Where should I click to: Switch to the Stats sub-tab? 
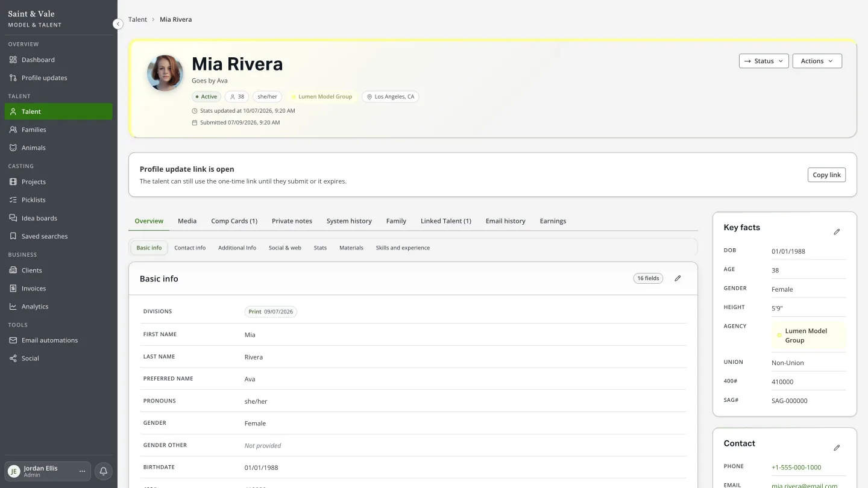coord(320,248)
